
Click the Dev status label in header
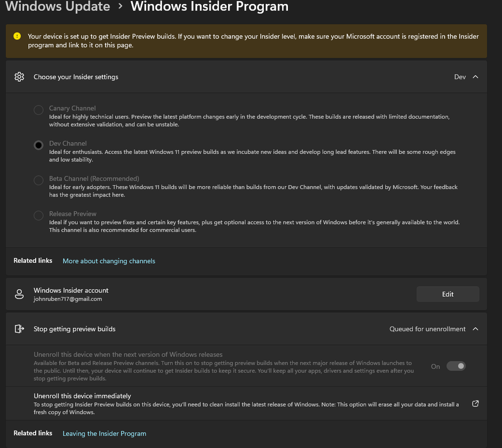pos(460,77)
